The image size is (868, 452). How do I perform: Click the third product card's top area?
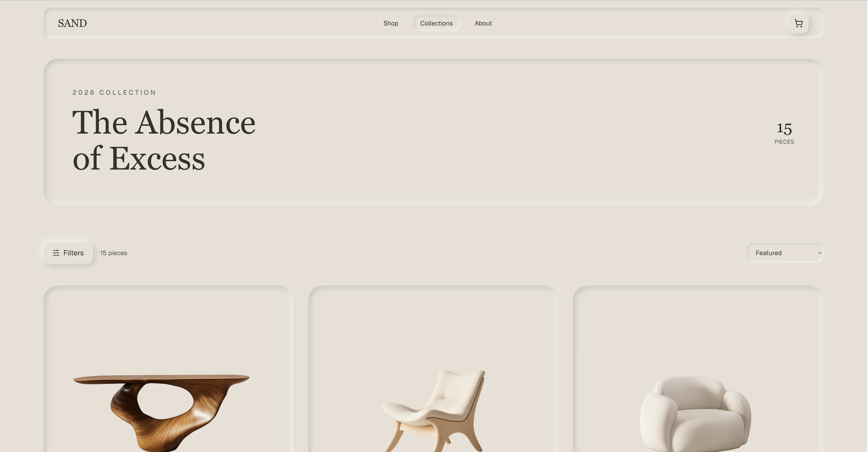(x=698, y=320)
